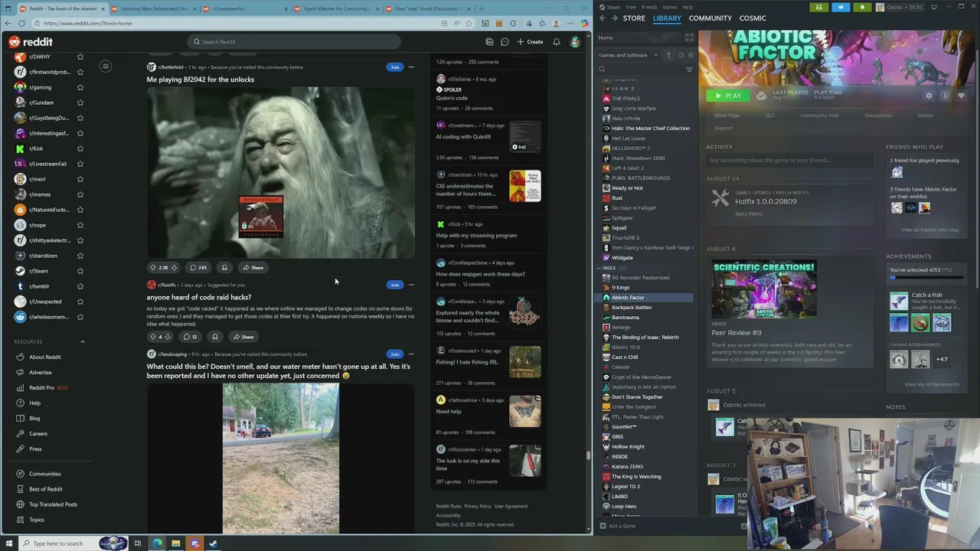The height and width of the screenshot is (551, 980).
Task: Favorite r/tumblr with star
Action: [x=80, y=286]
